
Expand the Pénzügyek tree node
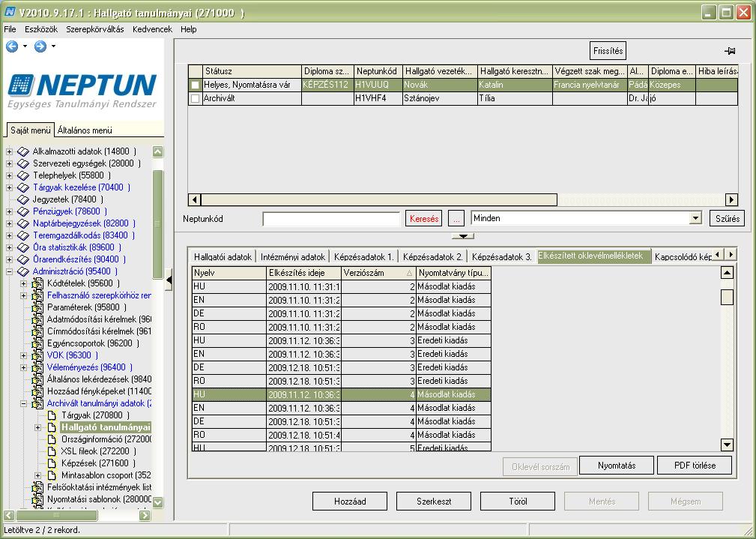pos(9,211)
